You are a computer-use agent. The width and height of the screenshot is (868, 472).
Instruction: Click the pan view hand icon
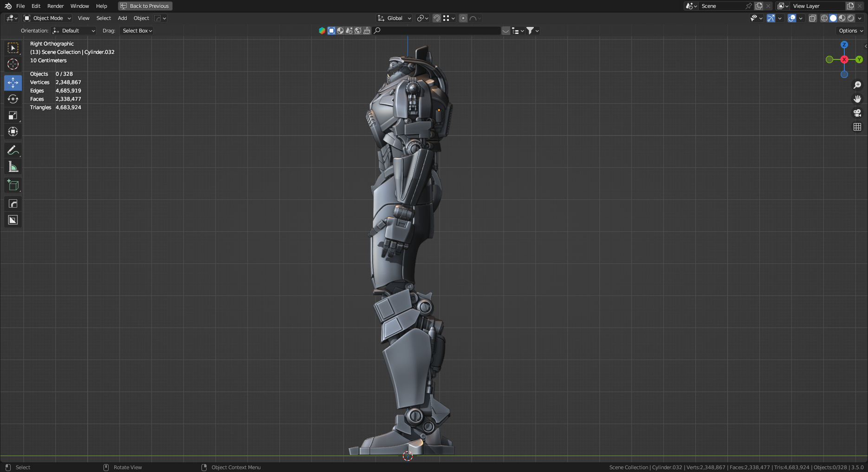tap(857, 99)
